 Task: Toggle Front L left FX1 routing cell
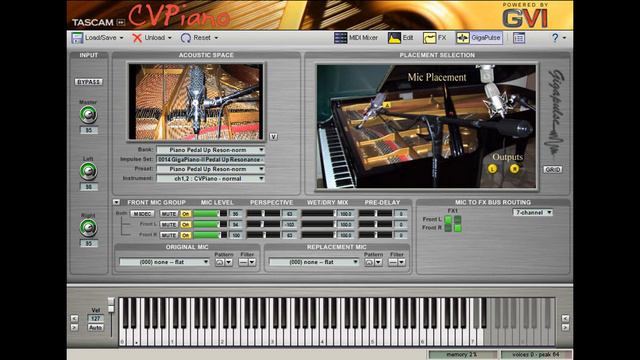point(448,220)
